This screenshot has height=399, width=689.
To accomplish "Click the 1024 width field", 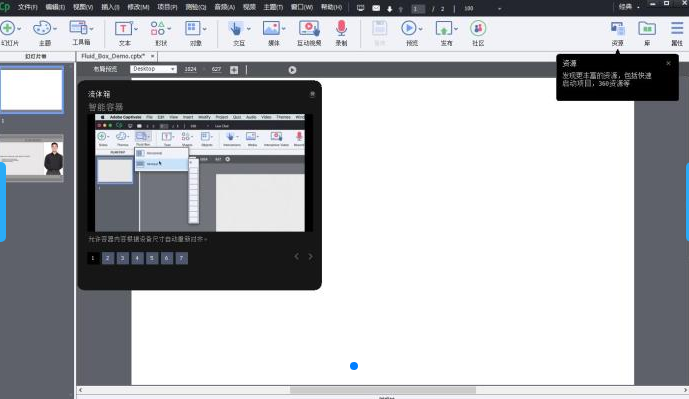I will point(190,69).
